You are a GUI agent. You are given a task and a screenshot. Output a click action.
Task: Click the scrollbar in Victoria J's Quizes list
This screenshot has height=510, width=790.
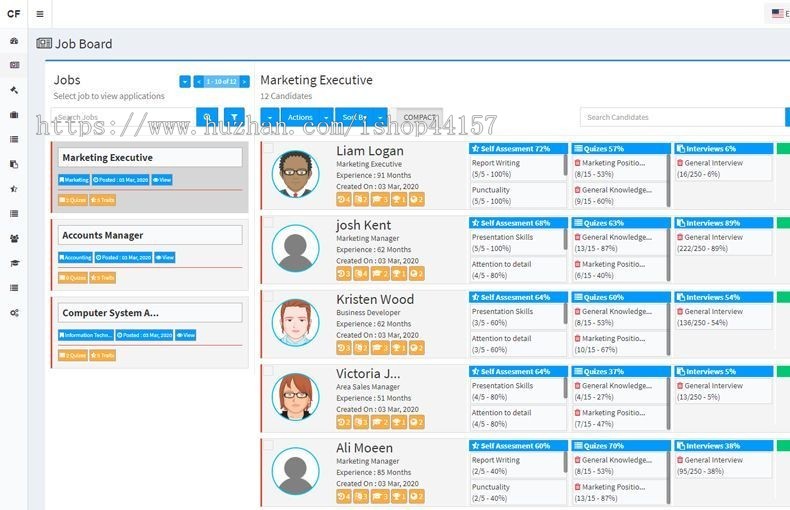click(x=668, y=404)
